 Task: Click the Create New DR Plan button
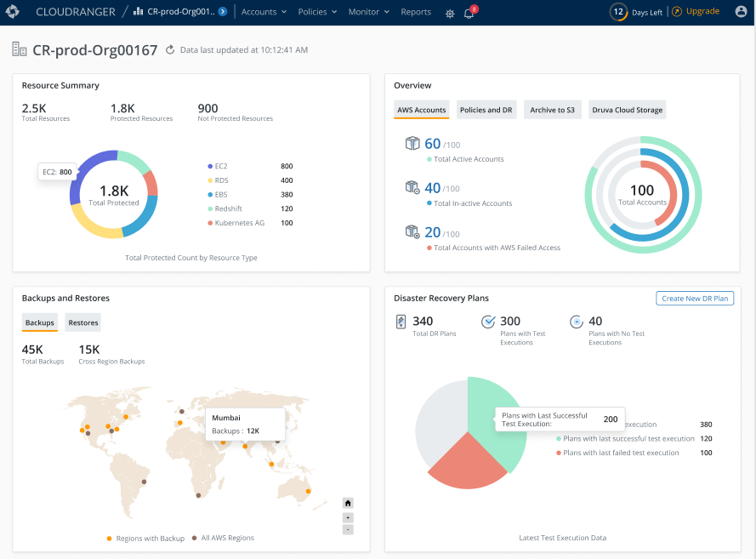click(x=694, y=299)
